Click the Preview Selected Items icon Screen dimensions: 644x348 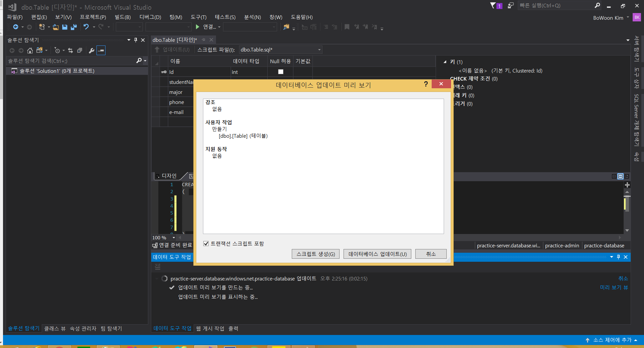coord(101,50)
